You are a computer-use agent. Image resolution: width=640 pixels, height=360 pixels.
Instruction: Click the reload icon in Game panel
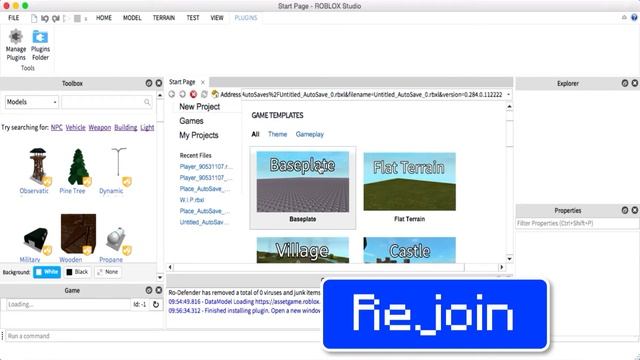click(x=156, y=304)
